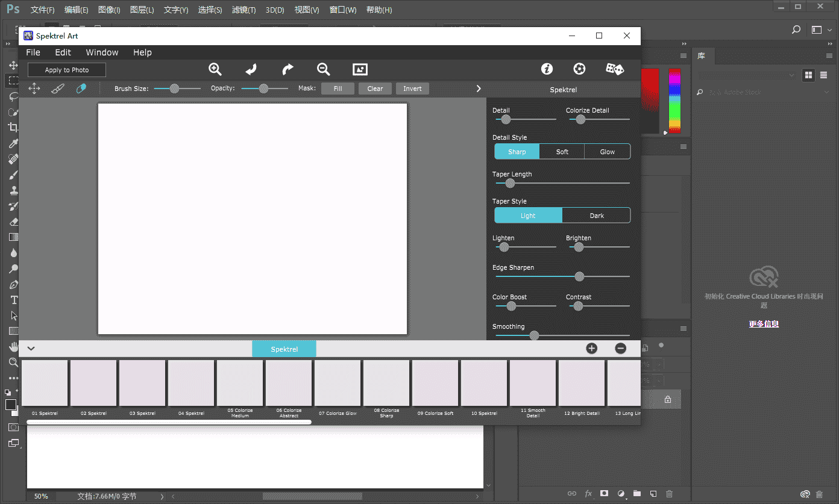Select the Zoom In tool in Spektrel toolbar

pos(215,69)
